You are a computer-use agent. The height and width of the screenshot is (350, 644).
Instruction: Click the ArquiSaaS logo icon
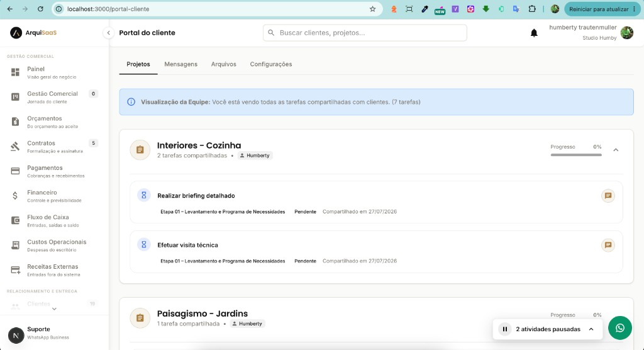[x=16, y=33]
